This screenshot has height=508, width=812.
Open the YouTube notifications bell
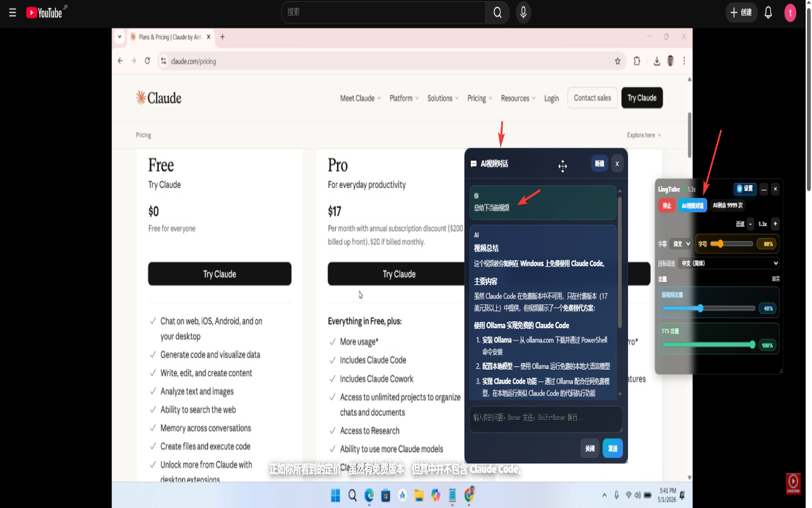click(x=768, y=12)
